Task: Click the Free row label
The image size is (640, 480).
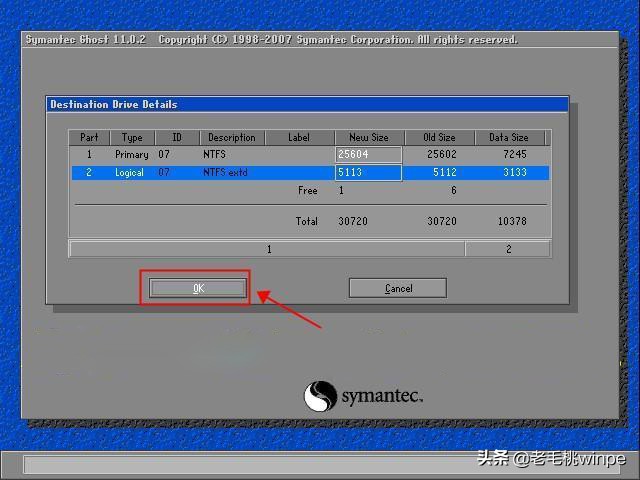Action: (308, 191)
